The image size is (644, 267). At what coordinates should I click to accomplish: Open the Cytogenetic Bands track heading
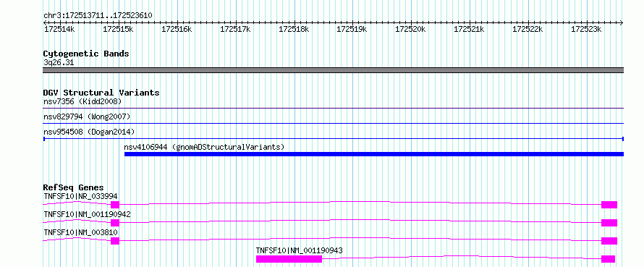(86, 54)
